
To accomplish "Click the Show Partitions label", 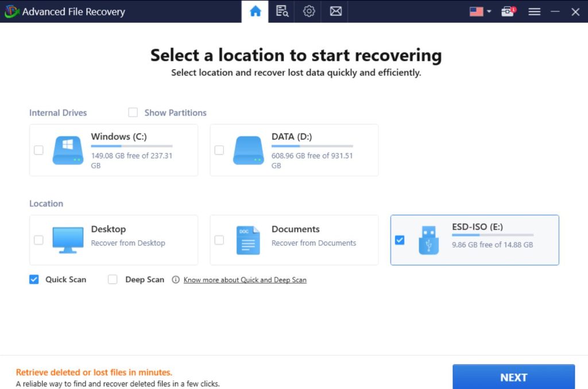I will [x=176, y=113].
